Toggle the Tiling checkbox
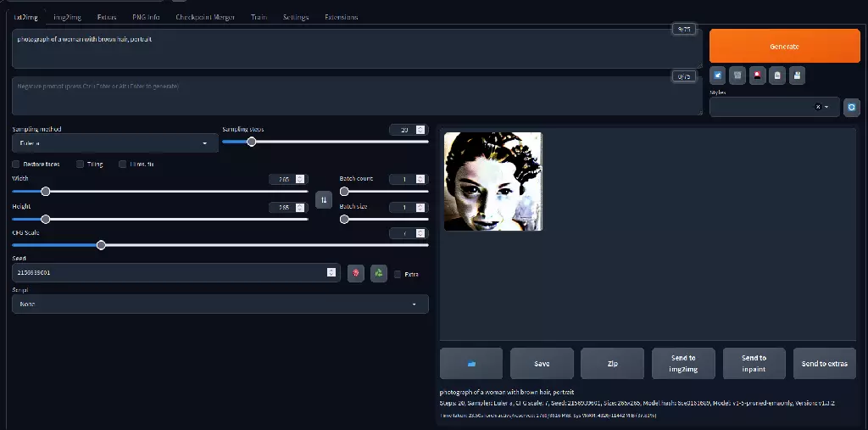 (81, 165)
